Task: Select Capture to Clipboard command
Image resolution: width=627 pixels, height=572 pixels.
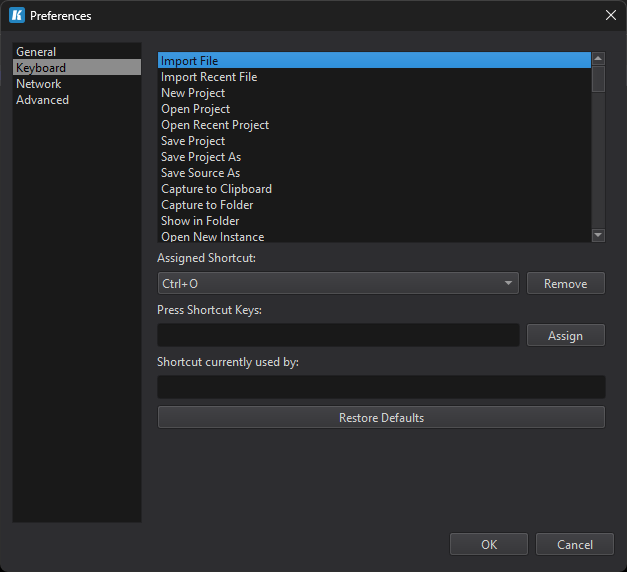Action: tap(216, 189)
